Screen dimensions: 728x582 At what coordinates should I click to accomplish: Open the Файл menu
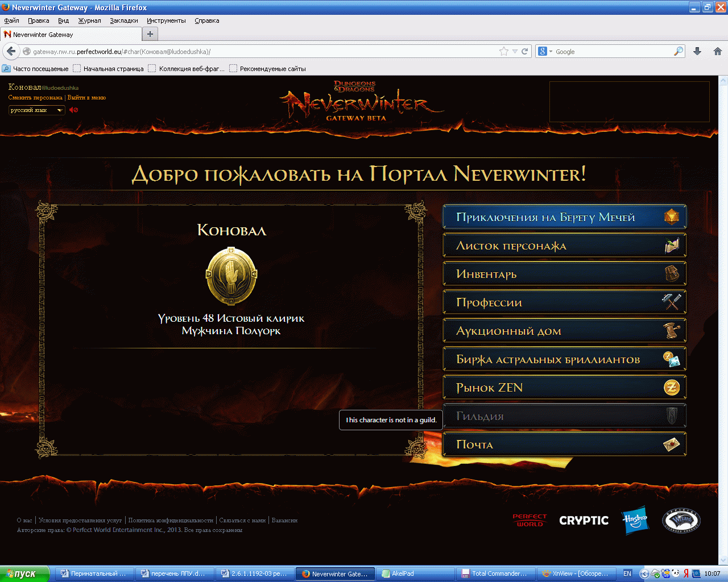point(11,20)
